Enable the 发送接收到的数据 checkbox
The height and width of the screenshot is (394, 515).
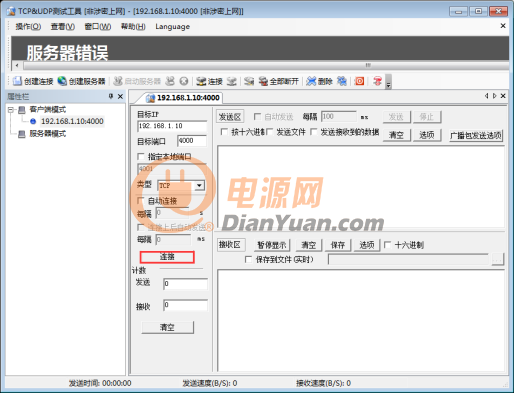coord(314,132)
